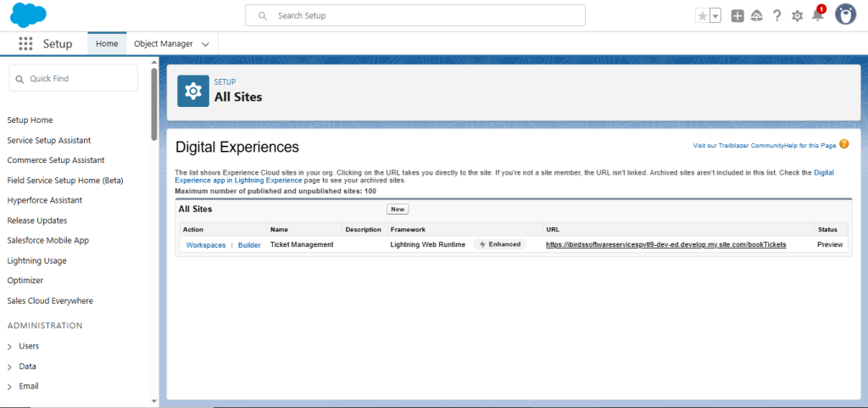Expand the Email tree section

[x=10, y=386]
